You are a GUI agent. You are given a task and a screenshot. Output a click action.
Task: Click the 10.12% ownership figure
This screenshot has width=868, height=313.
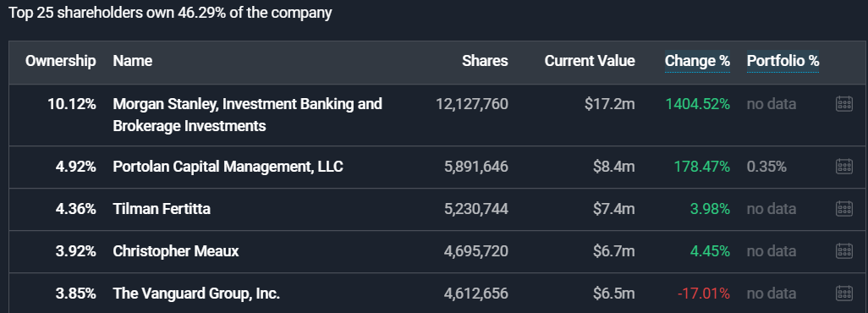point(72,104)
